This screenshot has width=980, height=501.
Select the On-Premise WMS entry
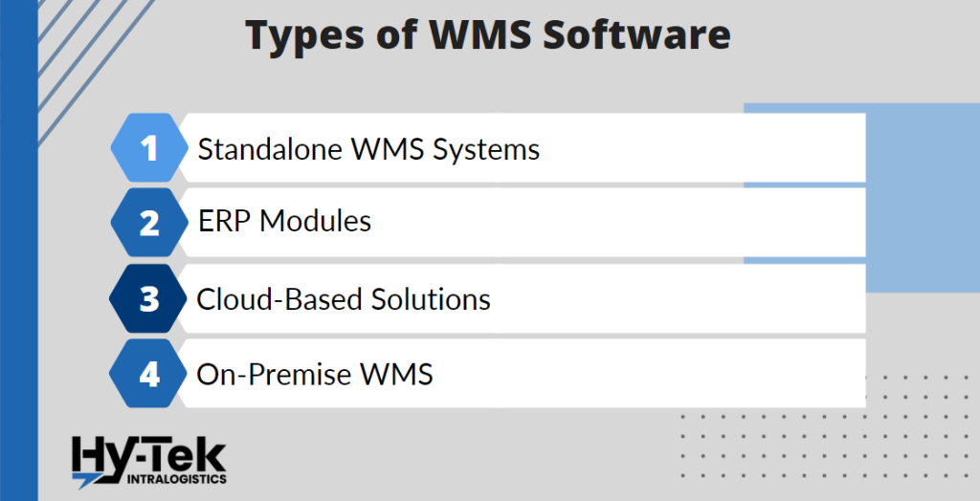(x=315, y=374)
